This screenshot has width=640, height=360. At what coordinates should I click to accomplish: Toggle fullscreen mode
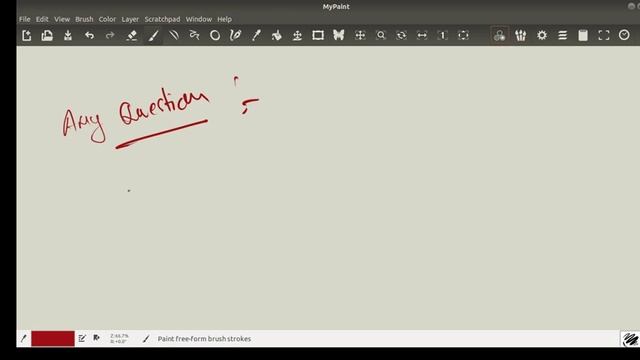point(604,36)
